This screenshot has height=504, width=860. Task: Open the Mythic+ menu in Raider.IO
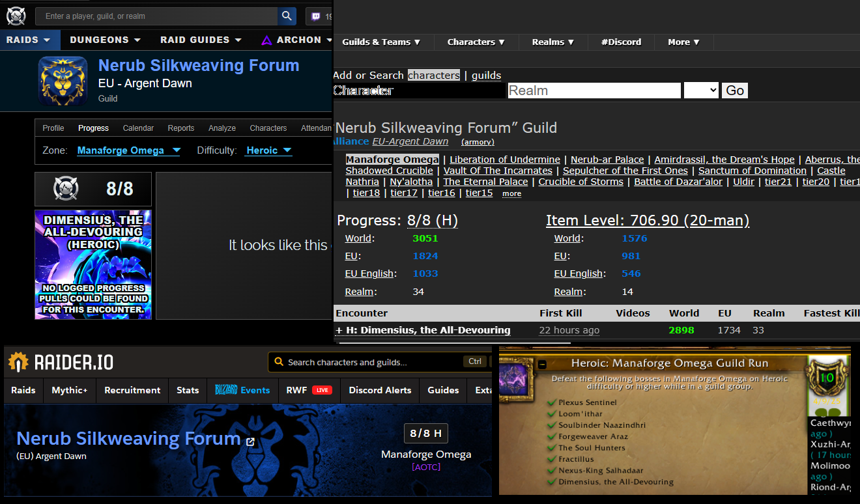point(70,390)
